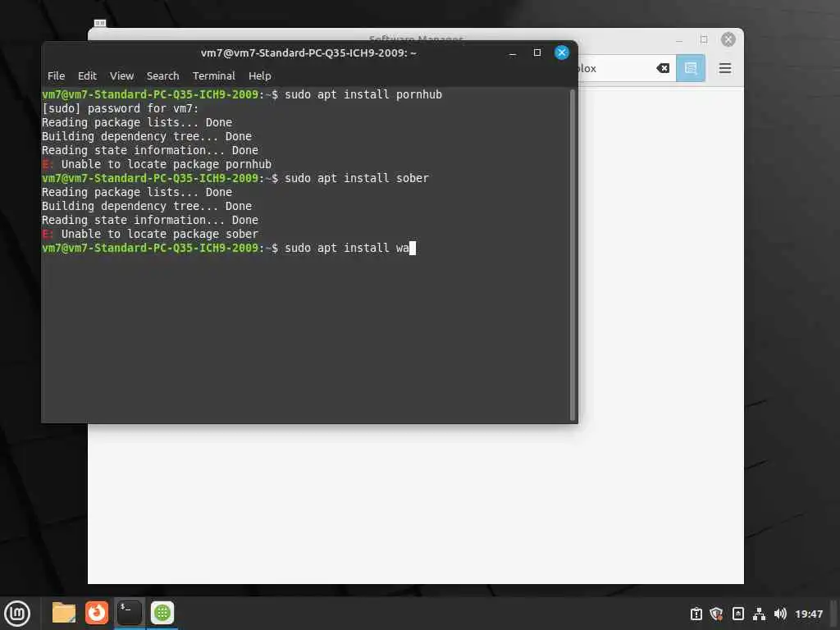Open the Terminal menu in menu bar

(214, 75)
